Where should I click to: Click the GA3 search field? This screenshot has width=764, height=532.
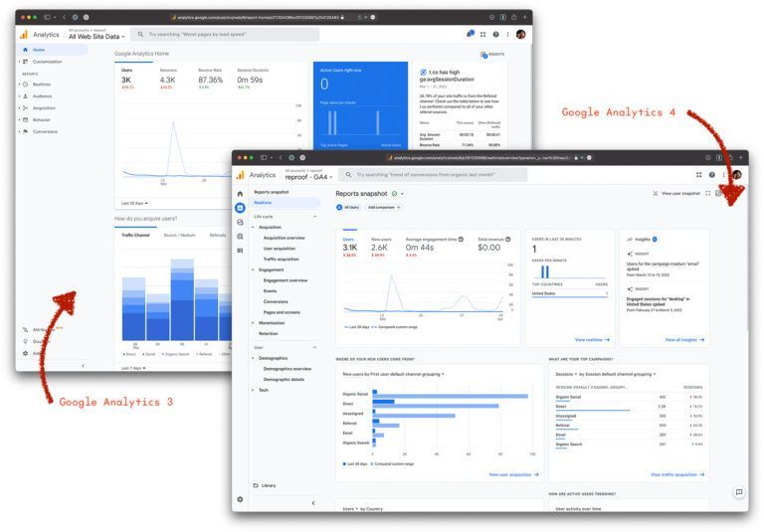tap(225, 34)
